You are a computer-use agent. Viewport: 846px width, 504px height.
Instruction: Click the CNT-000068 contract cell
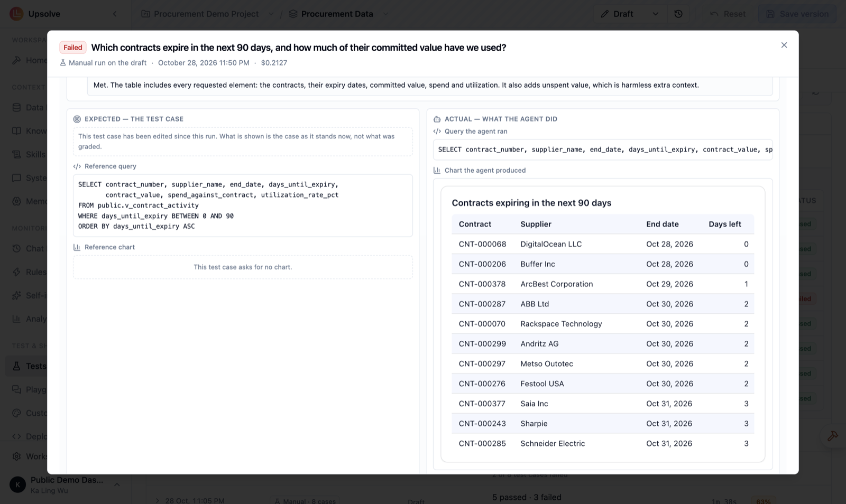click(482, 244)
